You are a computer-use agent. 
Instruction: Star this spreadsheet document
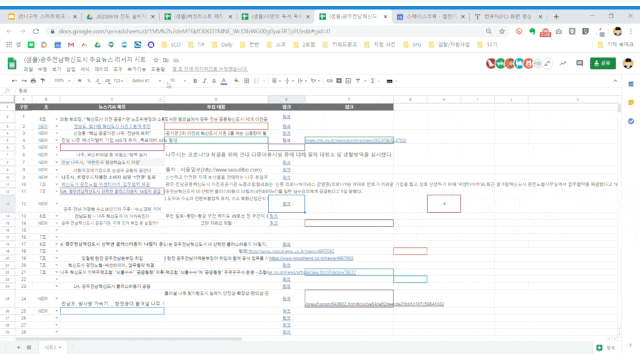[x=156, y=60]
